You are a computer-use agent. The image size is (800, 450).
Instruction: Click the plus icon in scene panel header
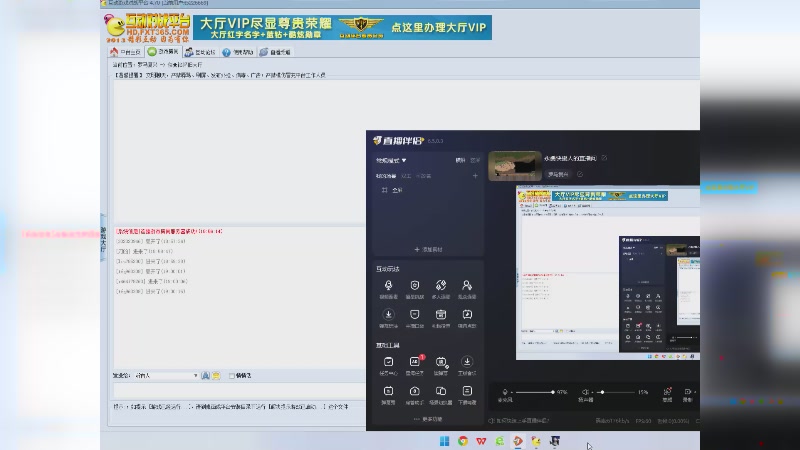tap(475, 176)
